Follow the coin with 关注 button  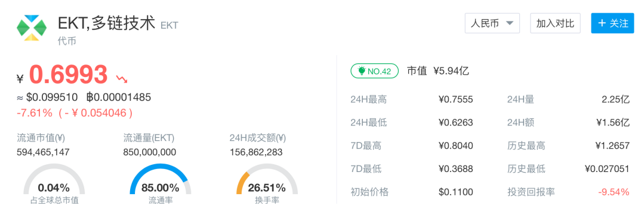coord(612,23)
